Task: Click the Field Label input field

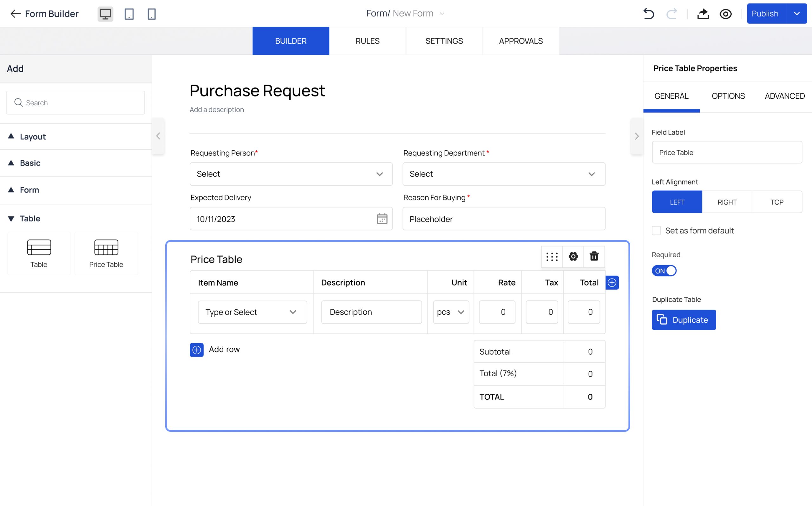Action: 727,153
